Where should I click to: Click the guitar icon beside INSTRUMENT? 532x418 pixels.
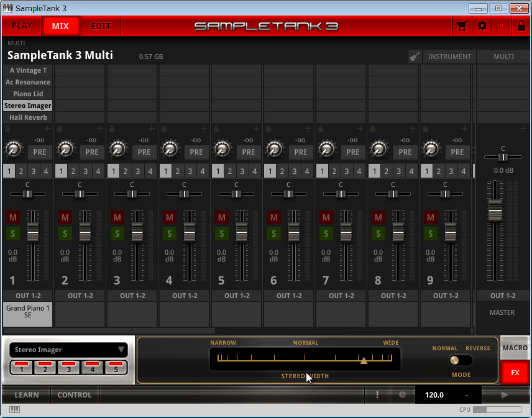(415, 57)
